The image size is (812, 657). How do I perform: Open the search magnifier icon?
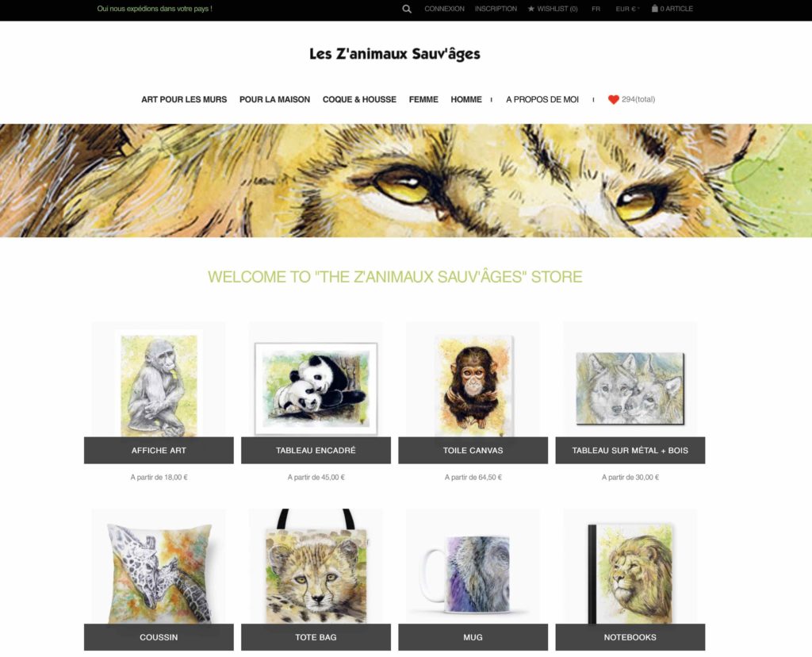point(407,9)
